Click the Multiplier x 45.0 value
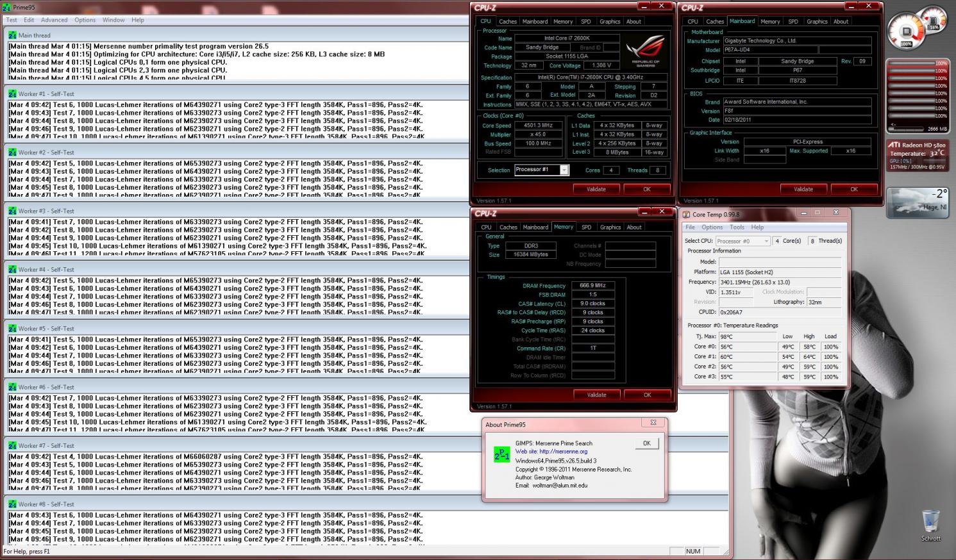 click(x=540, y=135)
